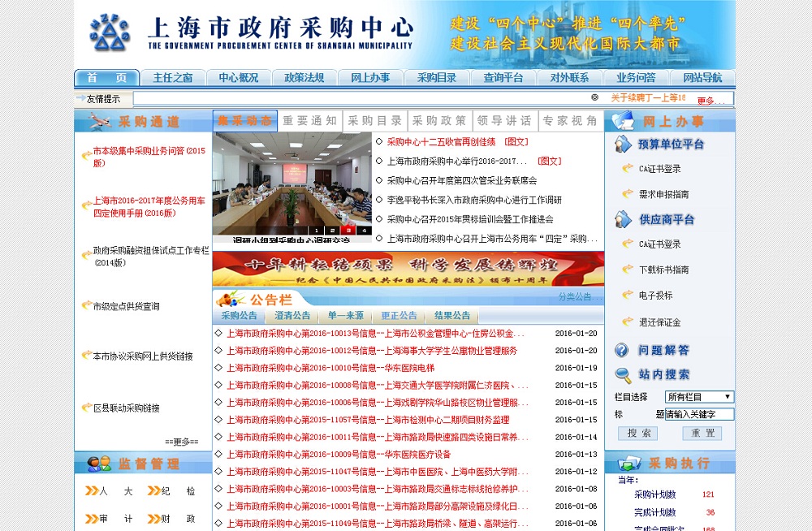Screen dimensions: 812x531
Task: Open the 中心概况 navigation tab
Action: pos(239,78)
